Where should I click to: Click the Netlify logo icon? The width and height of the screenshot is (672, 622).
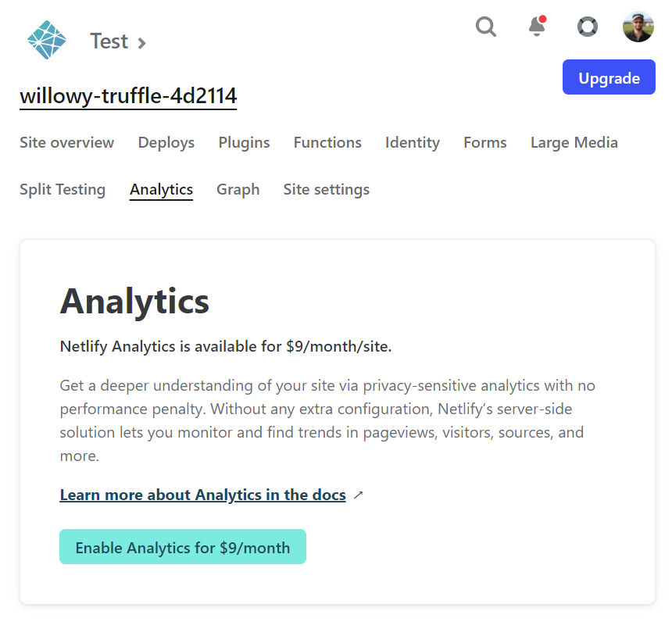(x=47, y=40)
